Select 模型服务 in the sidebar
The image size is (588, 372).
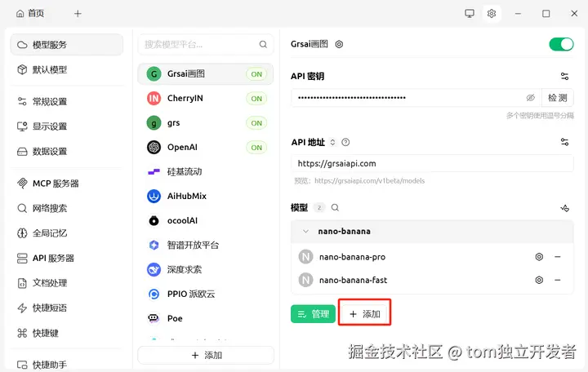pos(66,45)
